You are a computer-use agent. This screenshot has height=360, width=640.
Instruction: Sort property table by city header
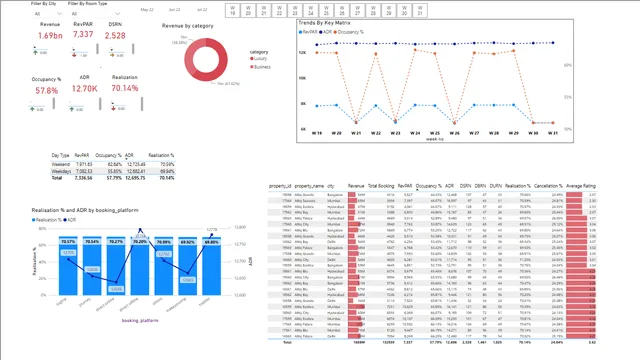[331, 186]
